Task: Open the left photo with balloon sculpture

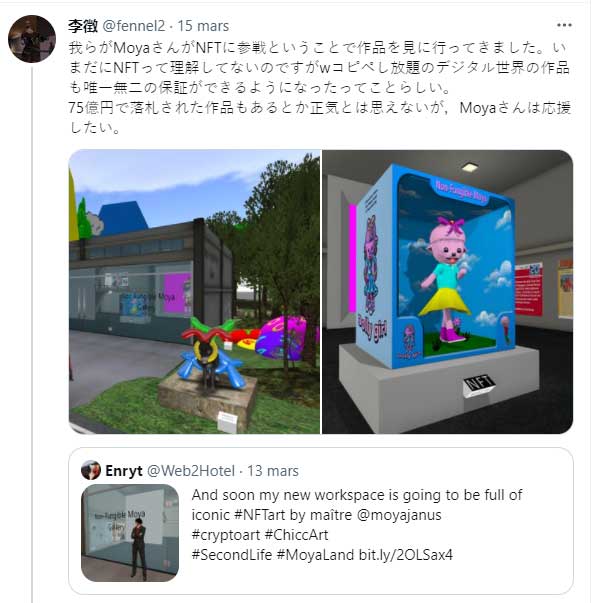Action: tap(194, 292)
